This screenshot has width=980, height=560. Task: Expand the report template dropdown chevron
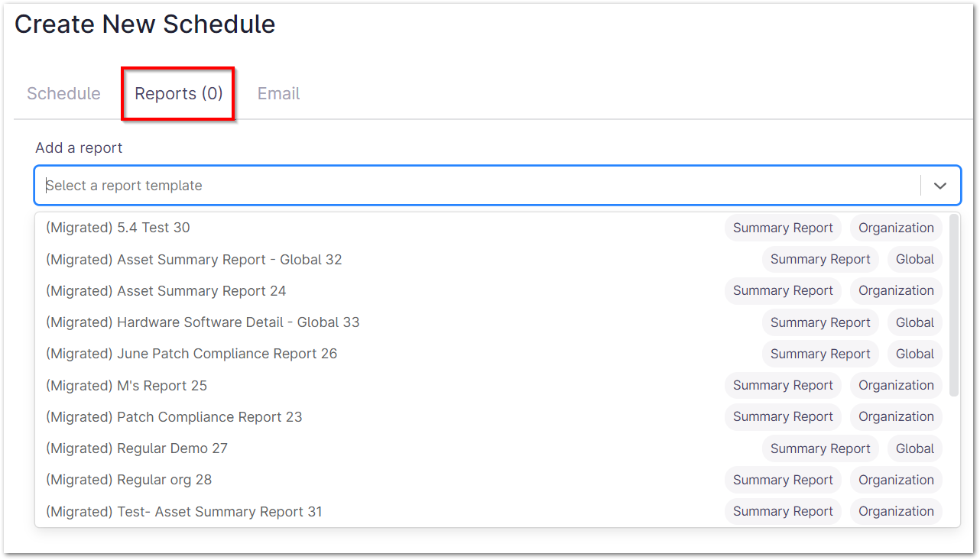[x=939, y=185]
